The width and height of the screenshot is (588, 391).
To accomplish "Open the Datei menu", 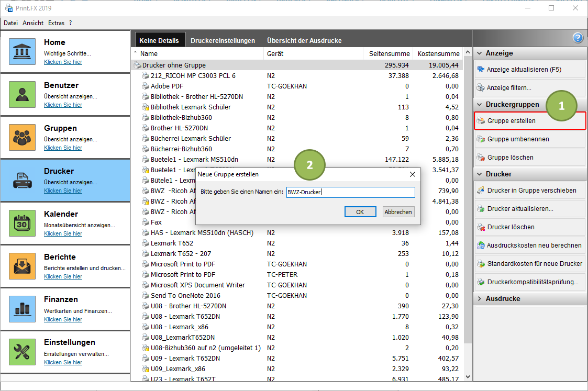I will pos(11,23).
